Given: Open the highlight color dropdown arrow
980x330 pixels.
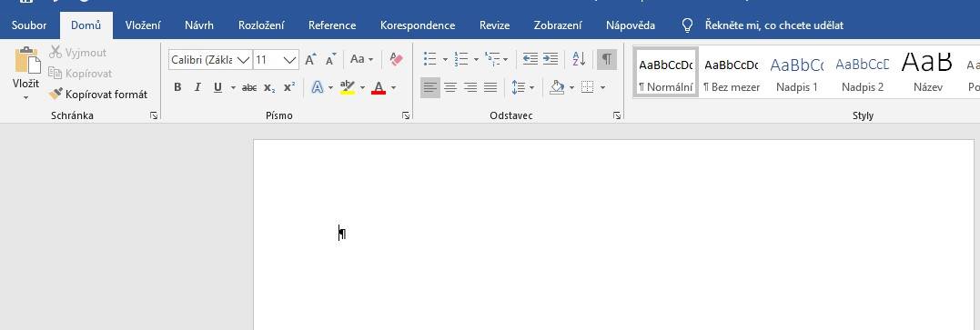Looking at the screenshot, I should [x=362, y=87].
